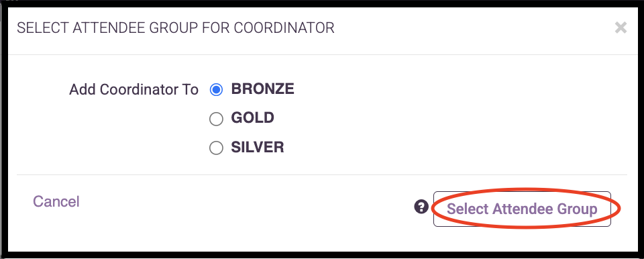Click the Add Coordinator To label

pyautogui.click(x=134, y=90)
